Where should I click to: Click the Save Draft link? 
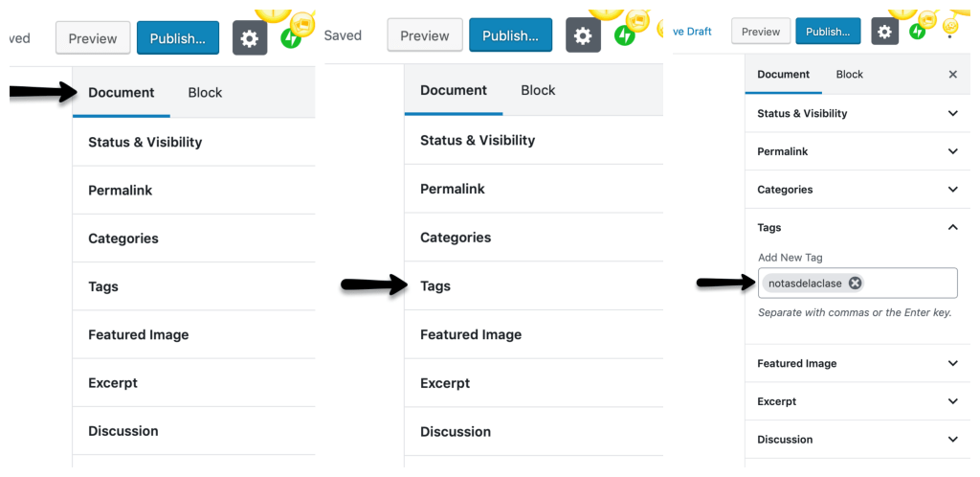(693, 32)
